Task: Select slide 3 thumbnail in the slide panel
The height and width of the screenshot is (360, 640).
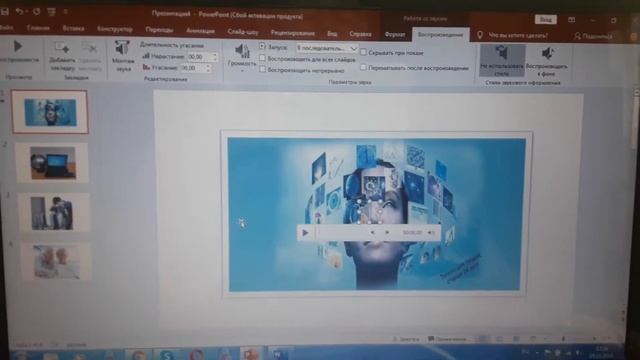Action: click(53, 213)
